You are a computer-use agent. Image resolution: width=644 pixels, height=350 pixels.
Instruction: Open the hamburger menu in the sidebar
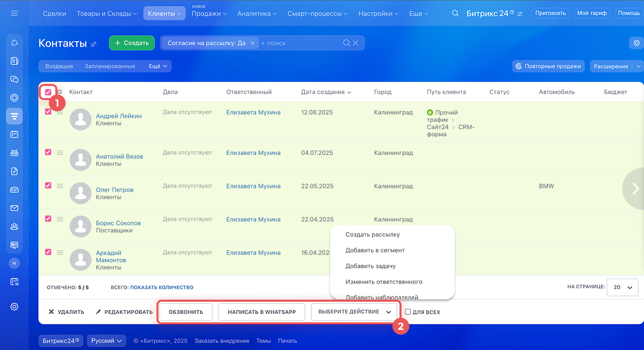click(14, 13)
